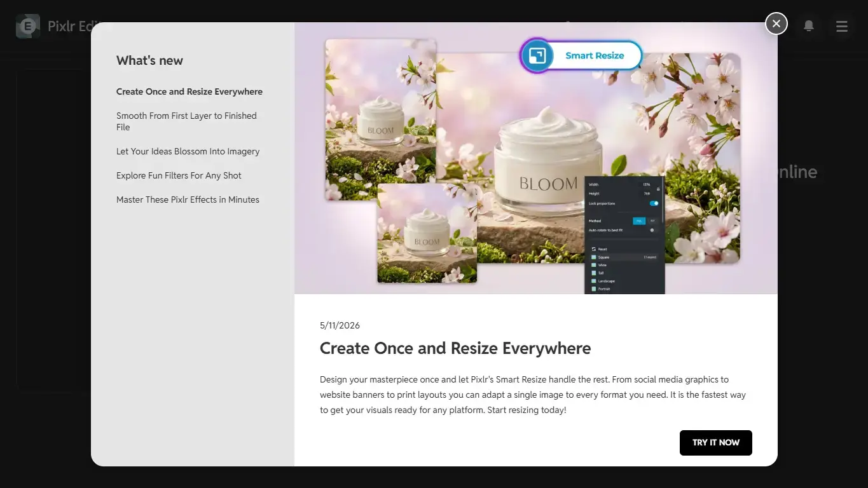Click the Smart Resize label pill
The height and width of the screenshot is (488, 868).
pyautogui.click(x=595, y=55)
